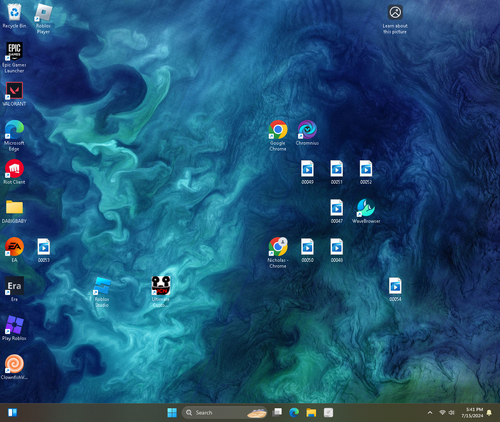This screenshot has height=422, width=500.
Task: Open Task View on the taskbar
Action: tap(277, 413)
